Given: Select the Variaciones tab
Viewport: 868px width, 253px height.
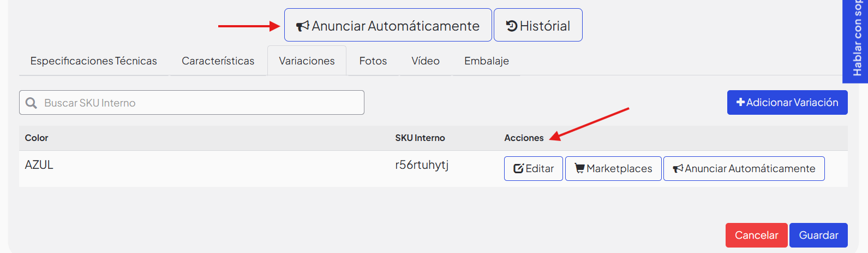Looking at the screenshot, I should 307,61.
